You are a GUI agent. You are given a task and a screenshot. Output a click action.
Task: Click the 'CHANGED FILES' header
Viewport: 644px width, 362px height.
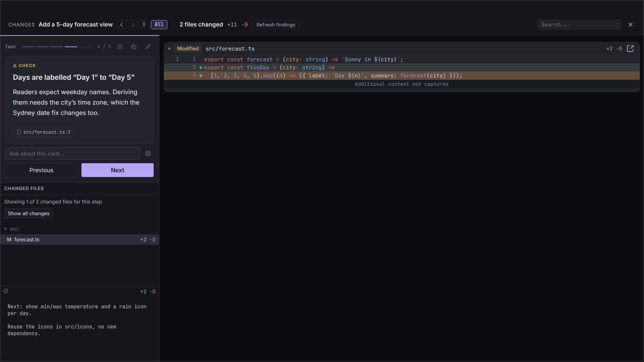[x=24, y=188]
